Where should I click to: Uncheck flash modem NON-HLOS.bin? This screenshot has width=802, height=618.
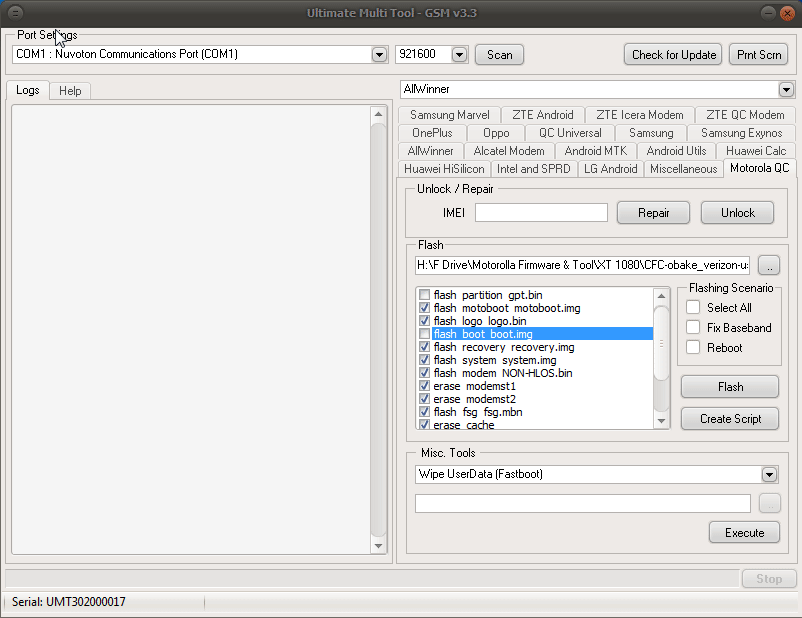coord(424,373)
